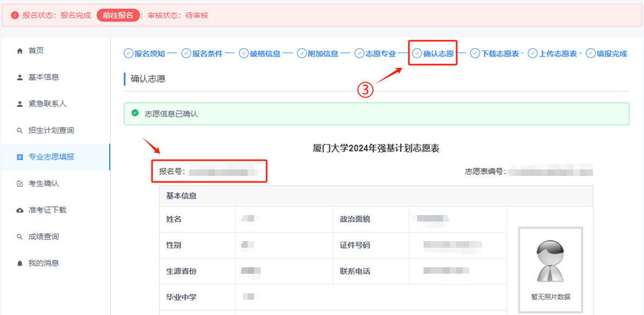Click the 前往报名 button
Screen dimensions: 644x315
coord(118,15)
